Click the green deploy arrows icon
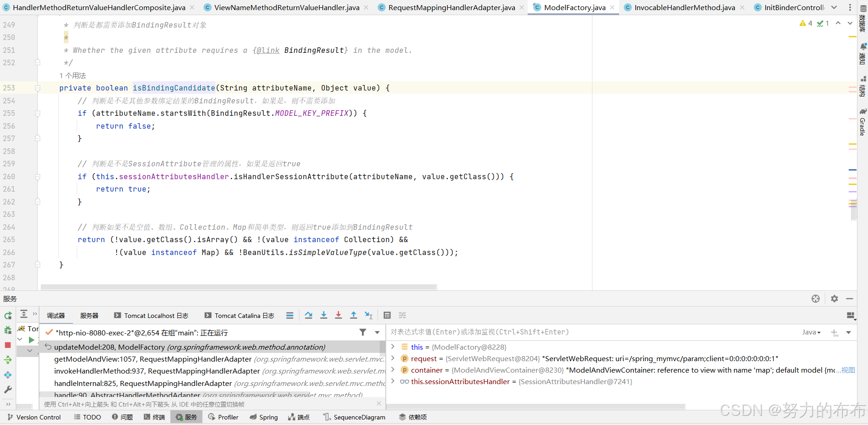Image resolution: width=868 pixels, height=425 pixels. pyautogui.click(x=8, y=360)
